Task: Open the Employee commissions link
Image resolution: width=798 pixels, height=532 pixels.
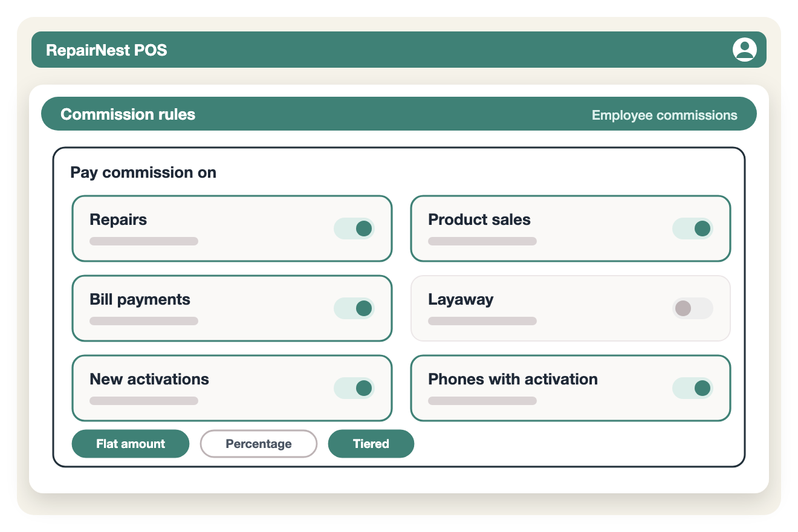Action: 664,115
